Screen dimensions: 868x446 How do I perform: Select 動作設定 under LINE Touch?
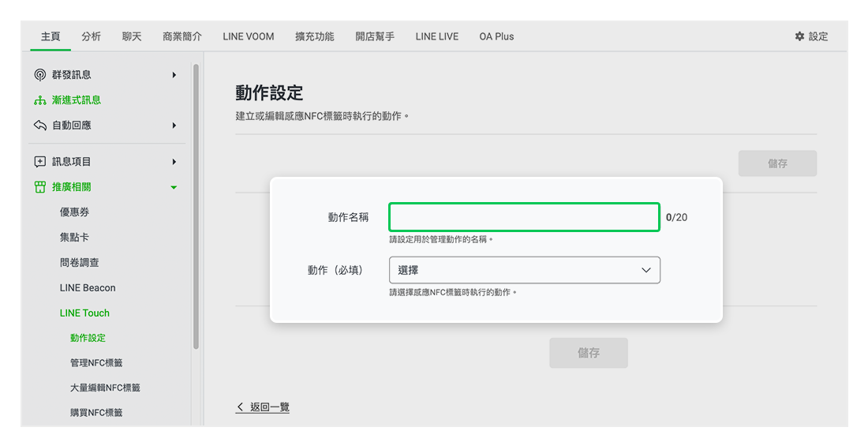tap(88, 338)
